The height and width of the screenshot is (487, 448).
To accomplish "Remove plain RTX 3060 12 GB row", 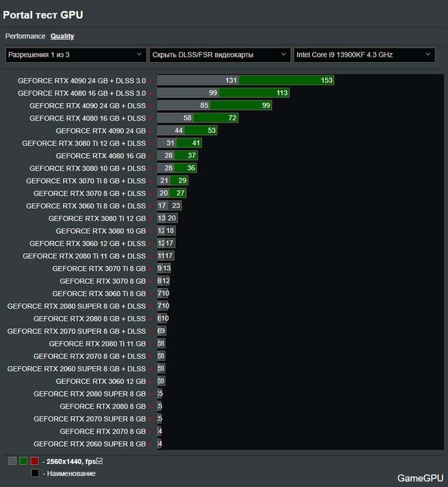I will [150, 382].
